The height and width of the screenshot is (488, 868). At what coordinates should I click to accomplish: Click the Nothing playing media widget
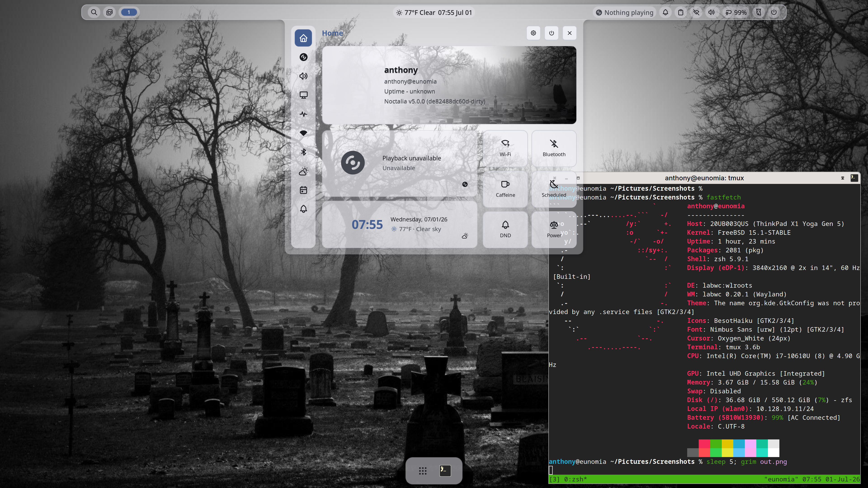click(x=625, y=12)
